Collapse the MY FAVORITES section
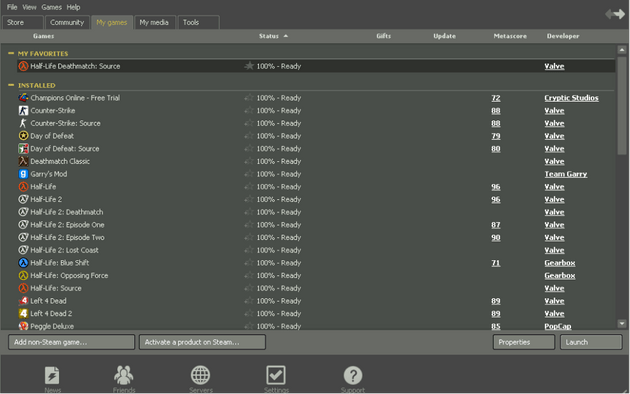The width and height of the screenshot is (630, 394). click(11, 53)
